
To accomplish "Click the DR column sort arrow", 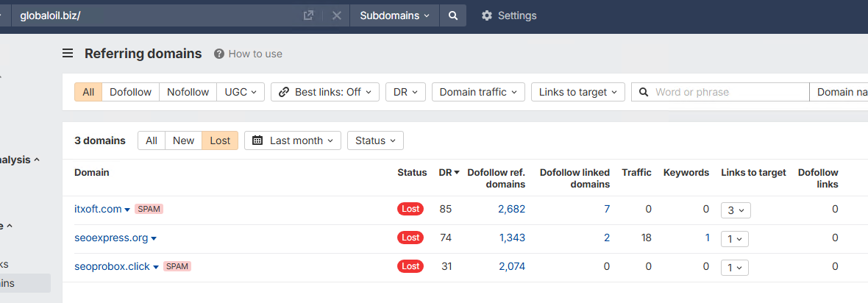I will (457, 173).
